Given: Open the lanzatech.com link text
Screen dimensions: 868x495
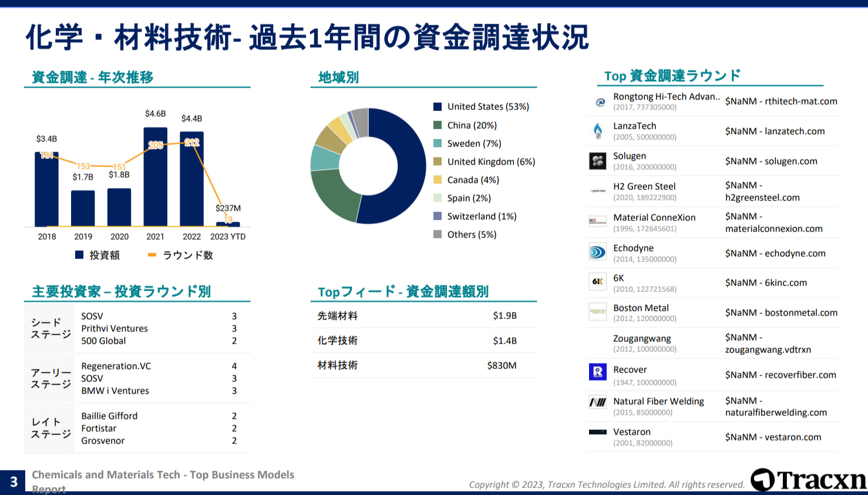Looking at the screenshot, I should (x=795, y=131).
